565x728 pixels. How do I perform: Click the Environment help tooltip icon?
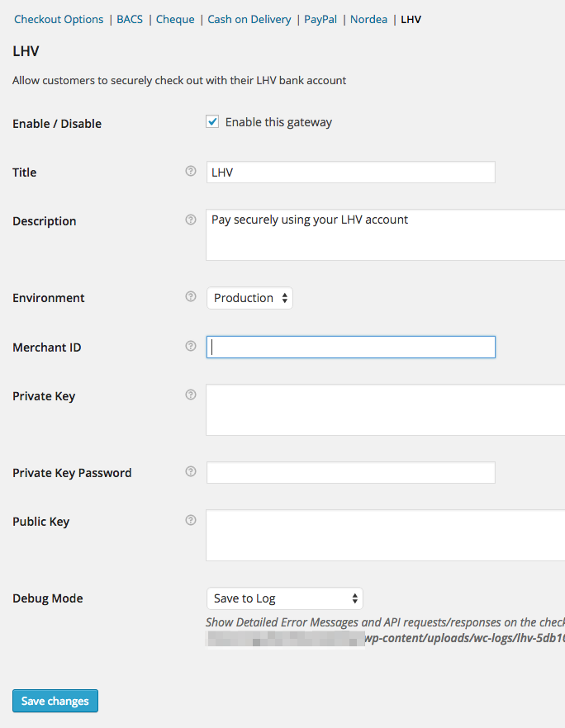point(191,297)
